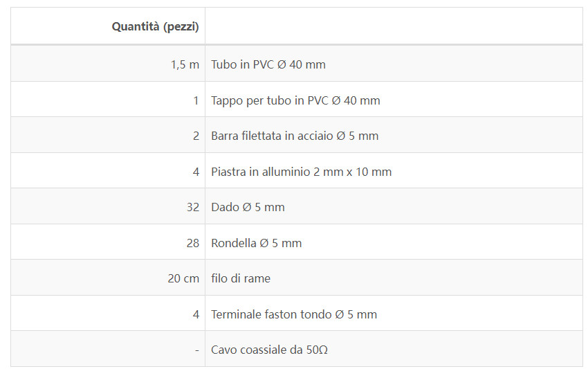Click the 1,5 m quantity cell
This screenshot has height=369, width=588.
[x=108, y=64]
